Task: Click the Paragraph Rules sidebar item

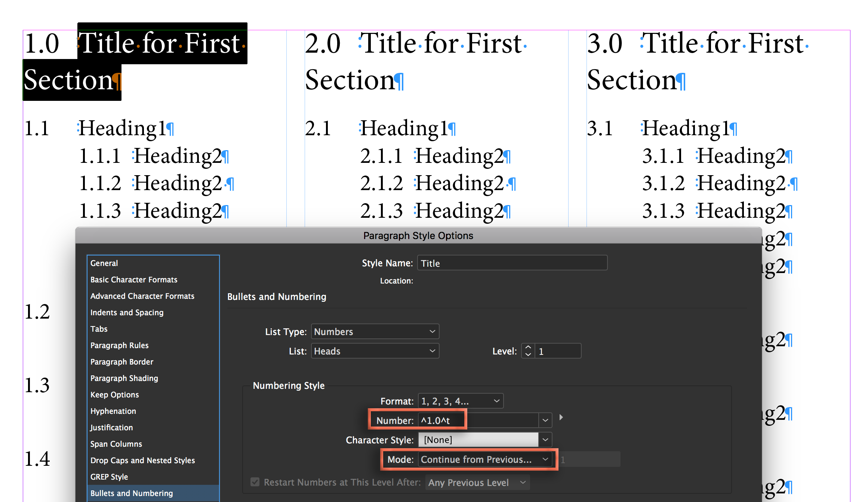Action: pos(120,345)
